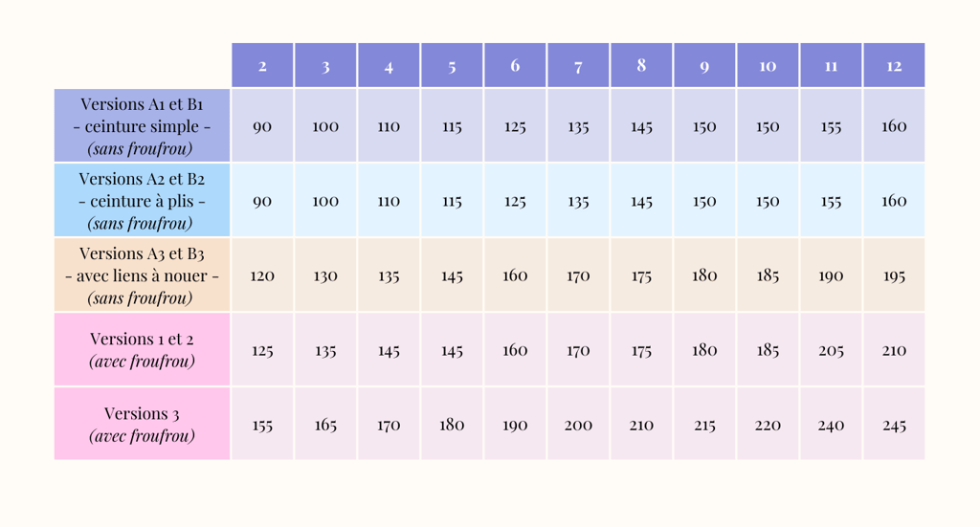Select the 155 cell in the Versions 3 row

[262, 424]
